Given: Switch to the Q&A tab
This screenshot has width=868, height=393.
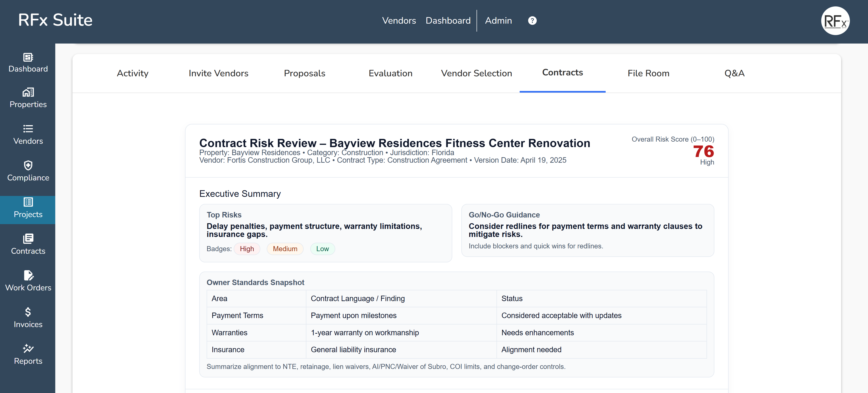Looking at the screenshot, I should [x=734, y=73].
